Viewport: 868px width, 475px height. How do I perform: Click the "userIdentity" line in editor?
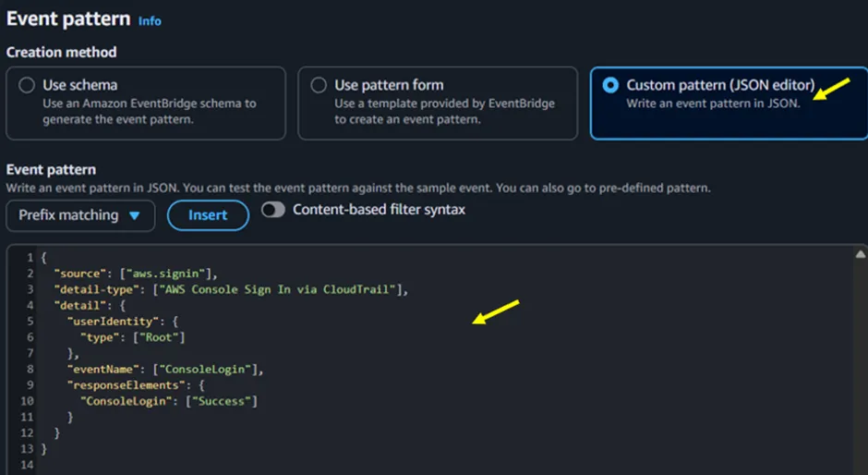pyautogui.click(x=122, y=322)
